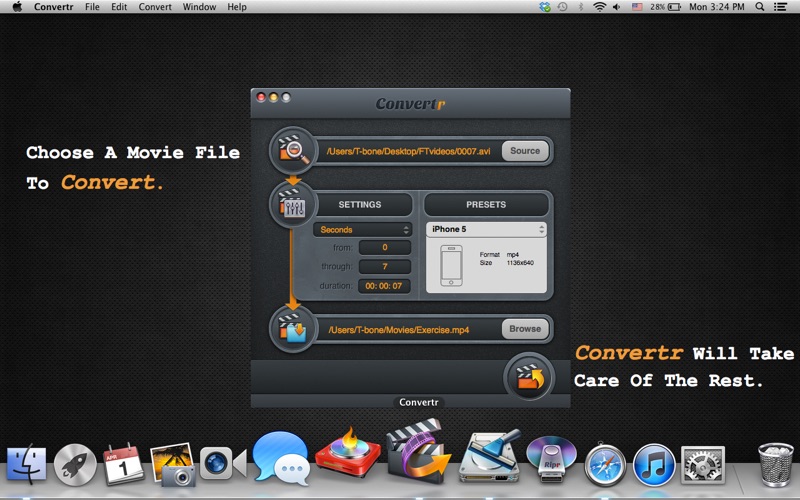This screenshot has height=500, width=800.
Task: Expand the iPhone 5 preset dropdown
Action: click(486, 229)
